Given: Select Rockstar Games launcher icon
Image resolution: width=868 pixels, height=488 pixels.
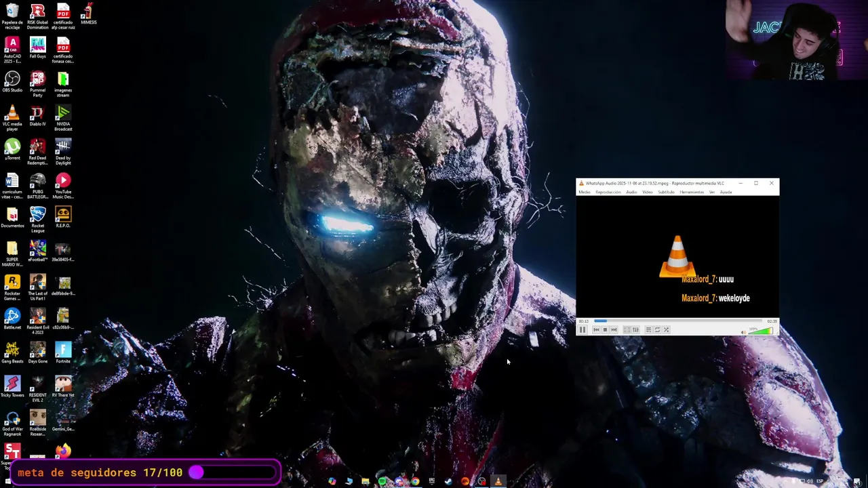Looking at the screenshot, I should coord(12,288).
